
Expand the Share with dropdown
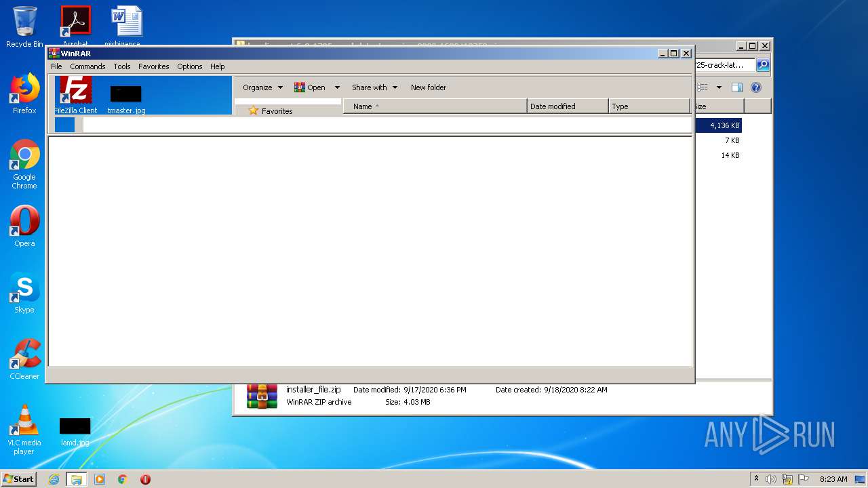coord(375,87)
